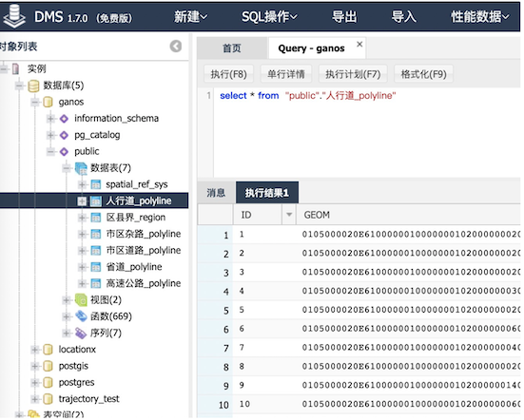Click the public schema diamond icon
The height and width of the screenshot is (420, 524).
64,152
